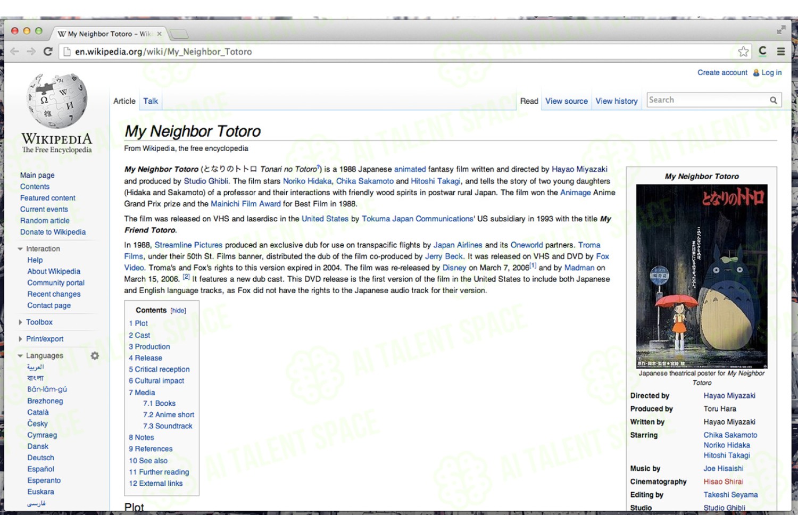Click the search magnifier icon
798x532 pixels.
[773, 100]
